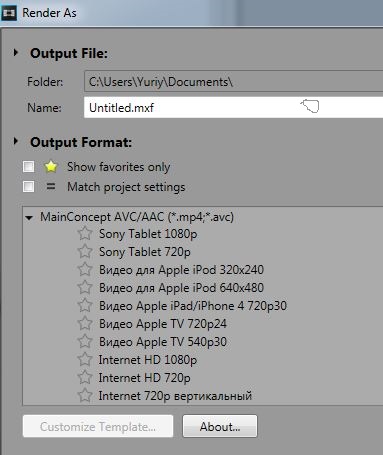383x455 pixels.
Task: Favorite the Sony Tablet 1080p template star
Action: click(x=85, y=234)
